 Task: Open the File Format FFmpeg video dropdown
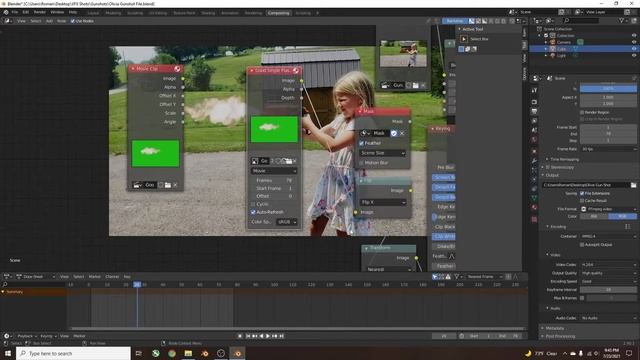click(x=608, y=209)
